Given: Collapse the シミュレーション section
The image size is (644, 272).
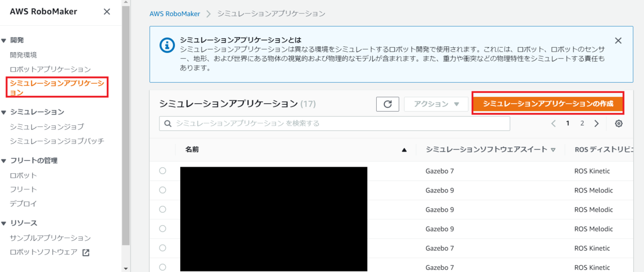Looking at the screenshot, I should [x=4, y=112].
